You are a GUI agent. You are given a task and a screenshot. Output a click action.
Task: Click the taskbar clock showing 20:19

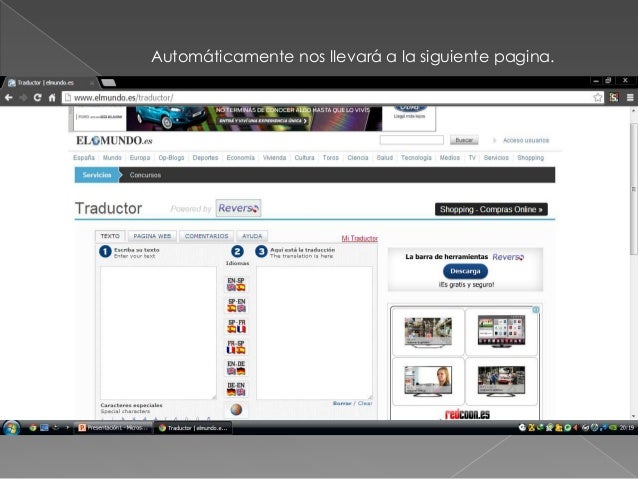point(627,428)
